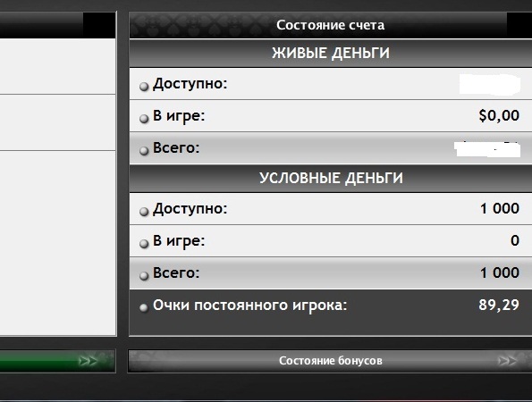Click the play money Всего label
Screen dimensions: 532x402
(176, 272)
